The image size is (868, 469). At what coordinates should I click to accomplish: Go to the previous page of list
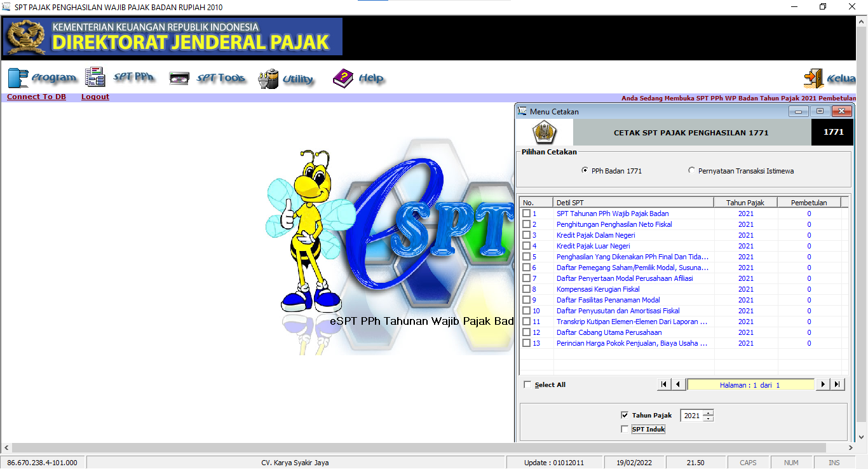[x=678, y=384]
